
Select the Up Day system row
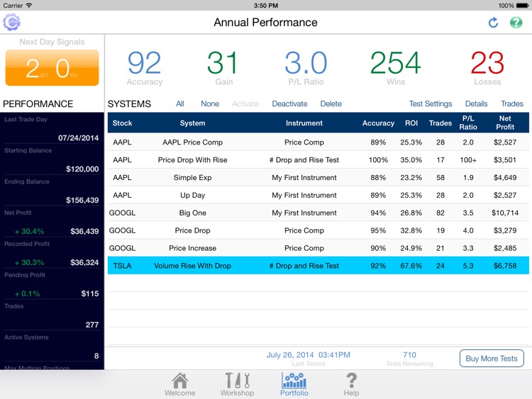click(318, 195)
